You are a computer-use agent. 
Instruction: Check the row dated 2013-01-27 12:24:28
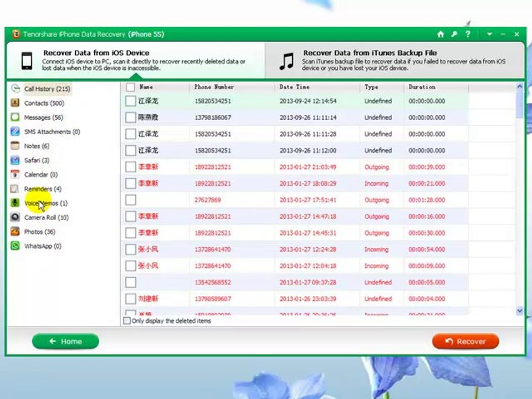[x=131, y=249]
